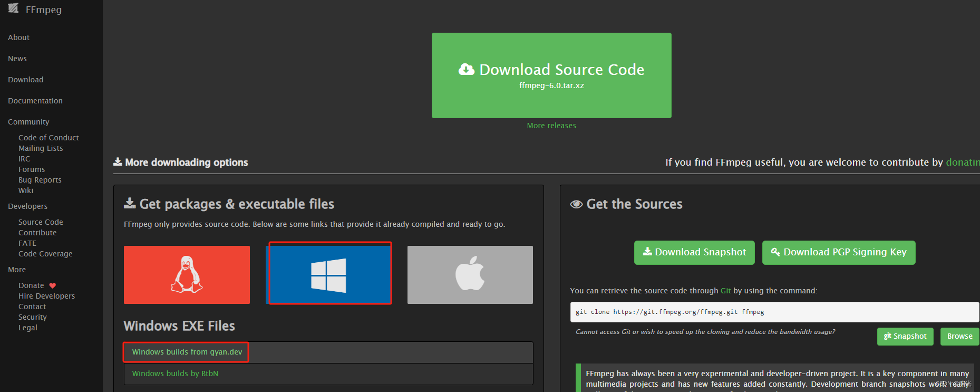Open the FATE link
The image size is (980, 392).
point(27,243)
